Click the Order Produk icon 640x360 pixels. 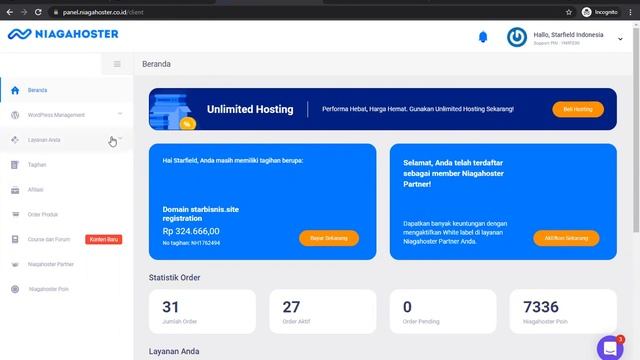point(15,214)
